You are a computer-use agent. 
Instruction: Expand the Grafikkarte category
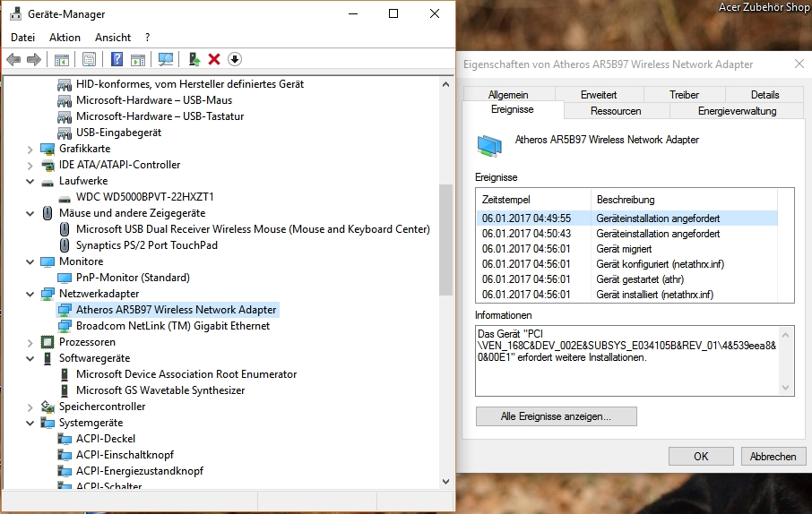pos(30,149)
